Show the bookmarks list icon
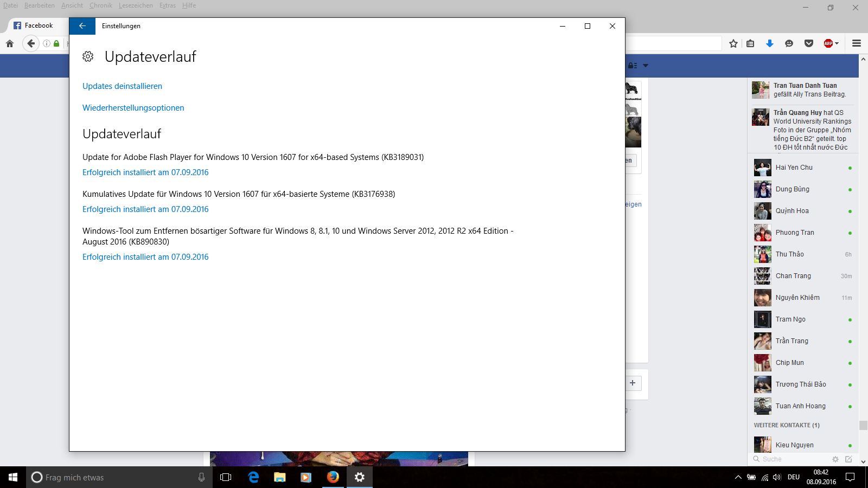The image size is (868, 488). point(750,43)
